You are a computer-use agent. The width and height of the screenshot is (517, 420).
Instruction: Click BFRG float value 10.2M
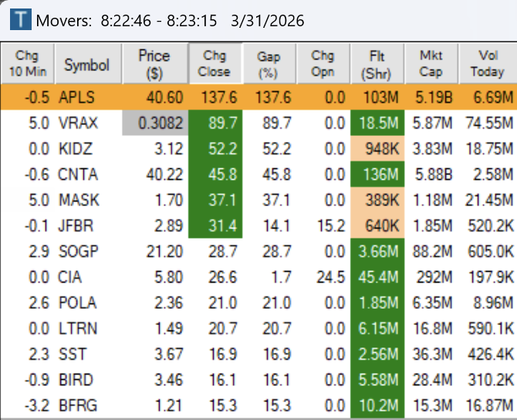coord(379,405)
